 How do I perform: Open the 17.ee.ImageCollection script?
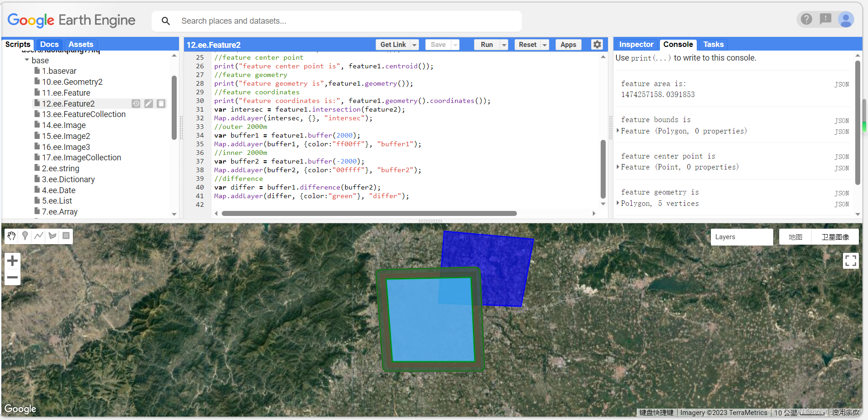82,158
